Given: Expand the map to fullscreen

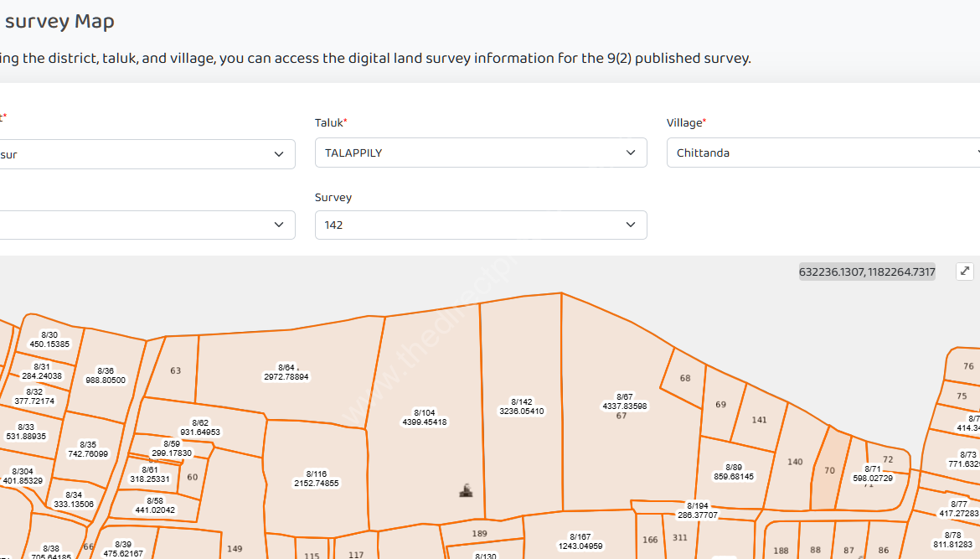Looking at the screenshot, I should pos(965,271).
